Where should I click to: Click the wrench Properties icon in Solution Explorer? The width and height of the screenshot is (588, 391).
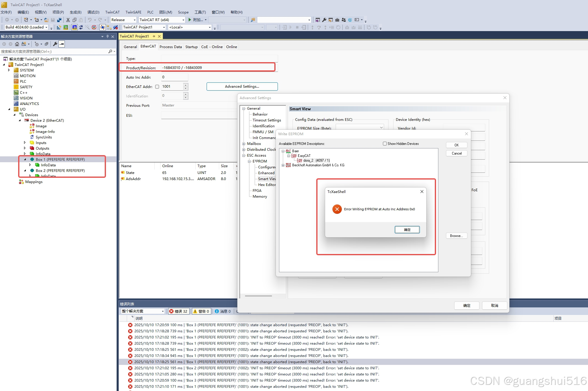point(55,44)
